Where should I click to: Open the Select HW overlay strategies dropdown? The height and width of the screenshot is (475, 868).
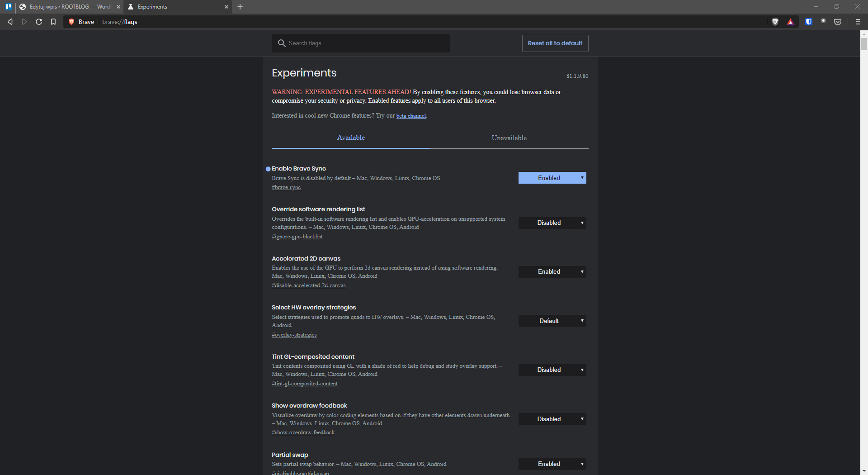pos(552,321)
